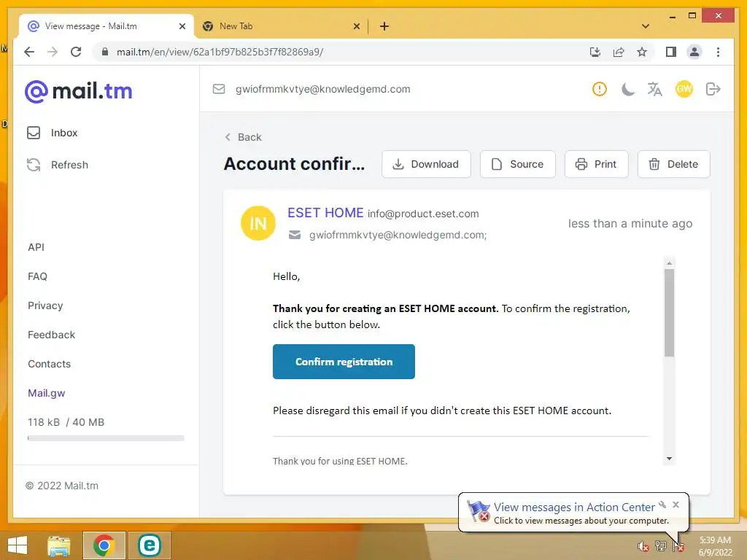Open the Mail.gw link
The image size is (747, 560).
coord(46,393)
